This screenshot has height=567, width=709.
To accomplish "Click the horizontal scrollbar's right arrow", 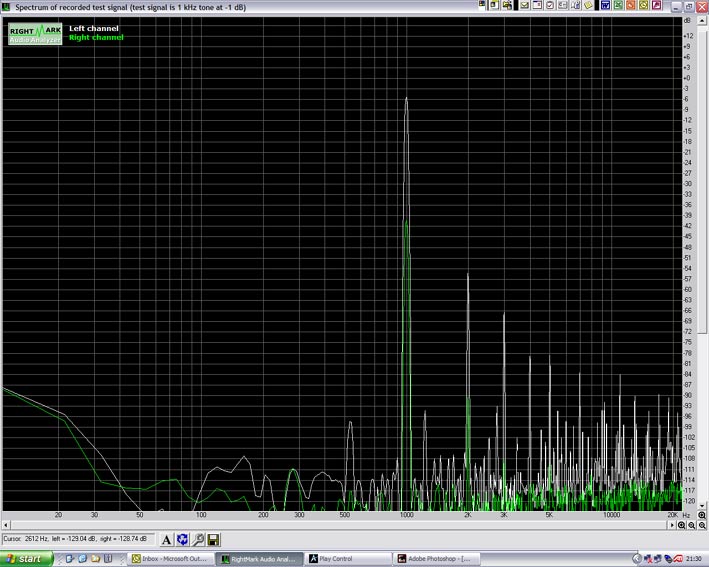I will click(x=672, y=525).
